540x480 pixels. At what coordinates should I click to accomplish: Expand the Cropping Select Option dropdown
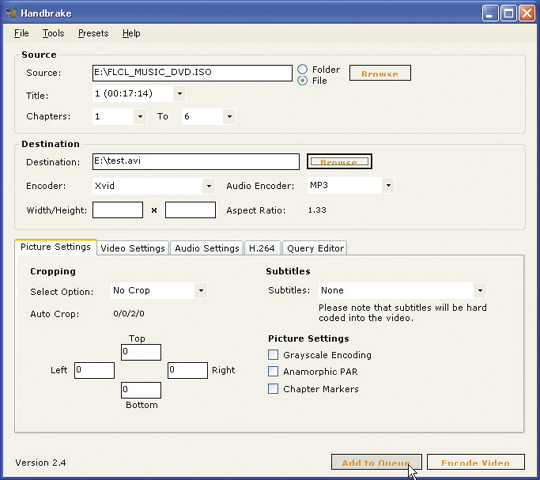click(201, 291)
